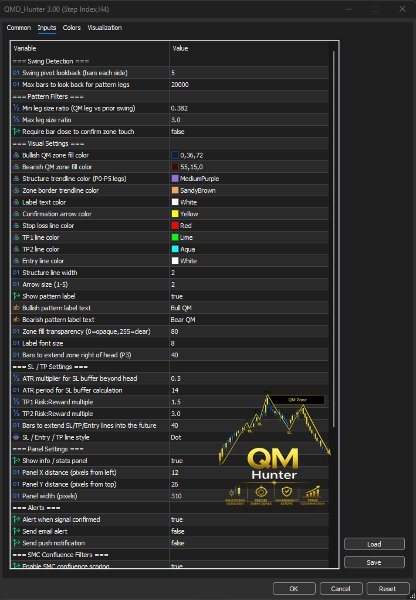Screen dimensions: 416x600
Task: Click the line style icon of SL / Entry / TP
Action: click(x=16, y=437)
